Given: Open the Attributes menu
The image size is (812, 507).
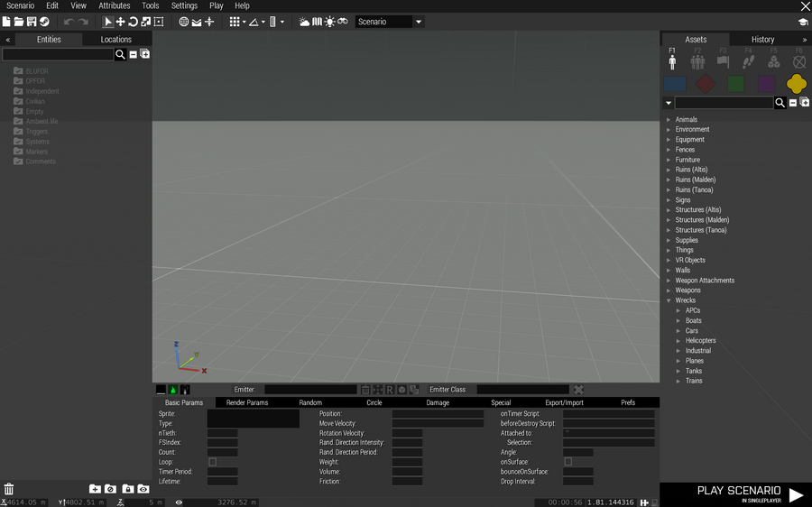Looking at the screenshot, I should click(115, 5).
